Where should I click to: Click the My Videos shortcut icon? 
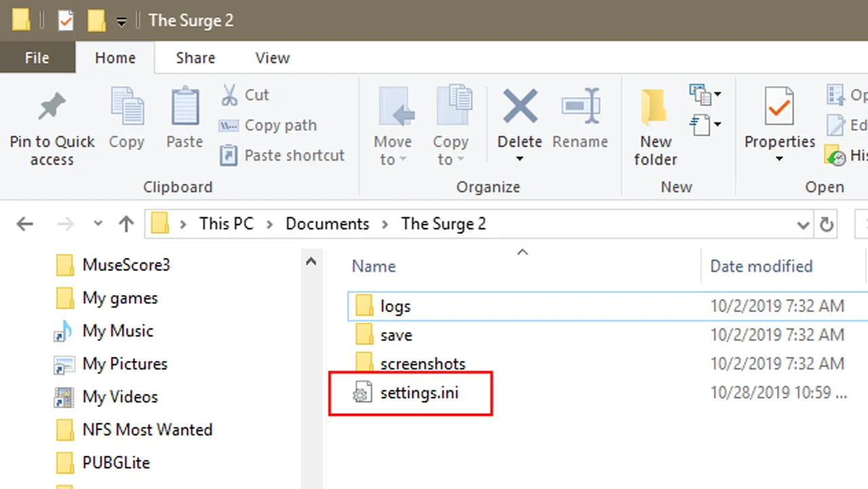64,397
